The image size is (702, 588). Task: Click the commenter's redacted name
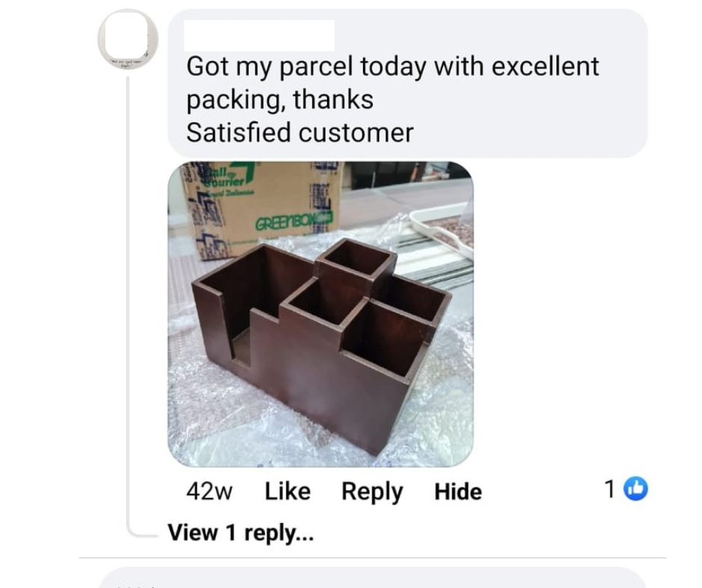259,35
